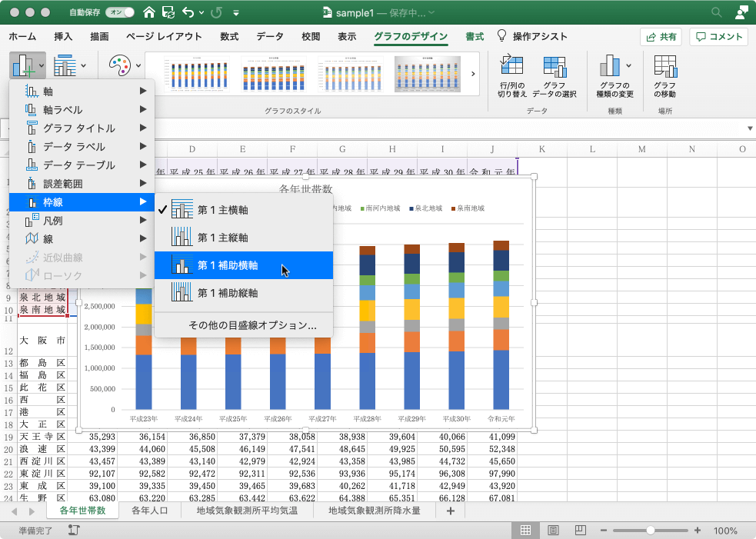Click the 共有 share button

[x=661, y=37]
